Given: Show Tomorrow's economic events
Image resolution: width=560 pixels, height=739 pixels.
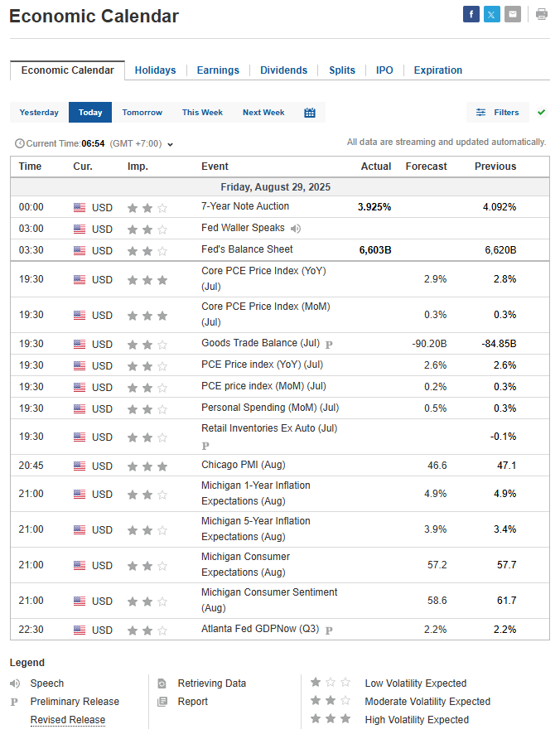Looking at the screenshot, I should point(142,113).
